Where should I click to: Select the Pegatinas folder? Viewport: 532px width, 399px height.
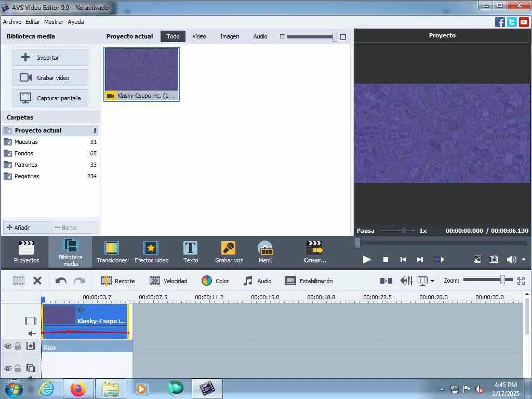click(50, 176)
